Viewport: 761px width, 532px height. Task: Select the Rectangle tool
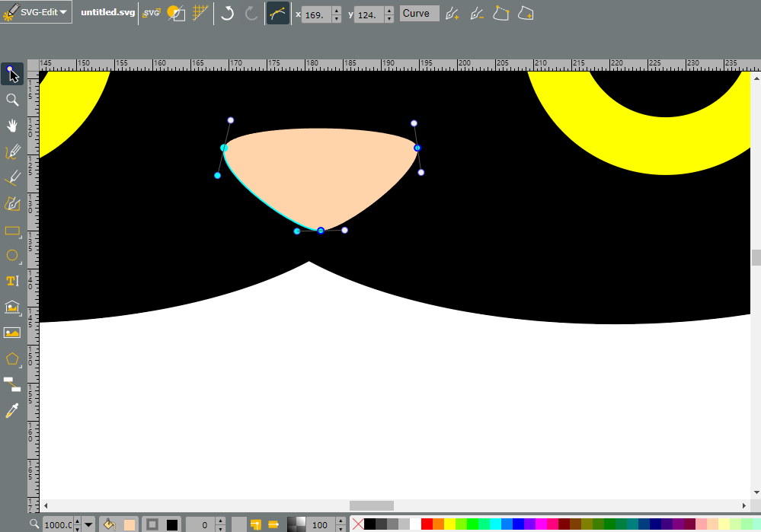[x=12, y=231]
